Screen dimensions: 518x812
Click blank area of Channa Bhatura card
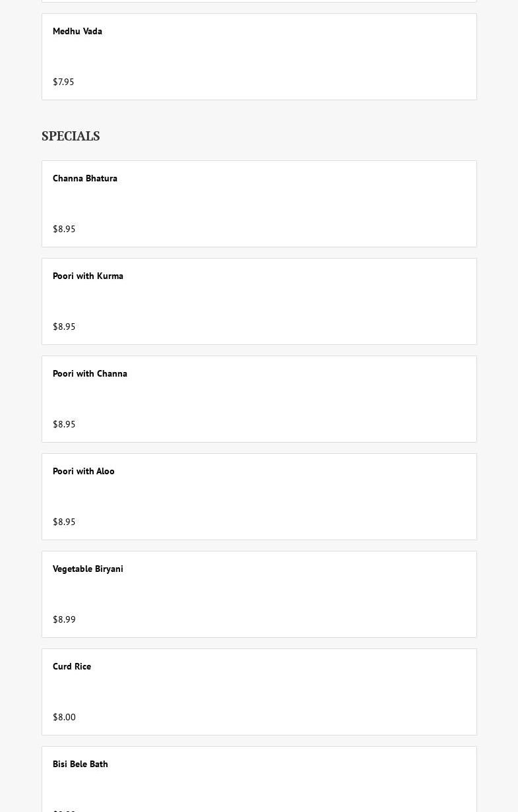pyautogui.click(x=297, y=203)
